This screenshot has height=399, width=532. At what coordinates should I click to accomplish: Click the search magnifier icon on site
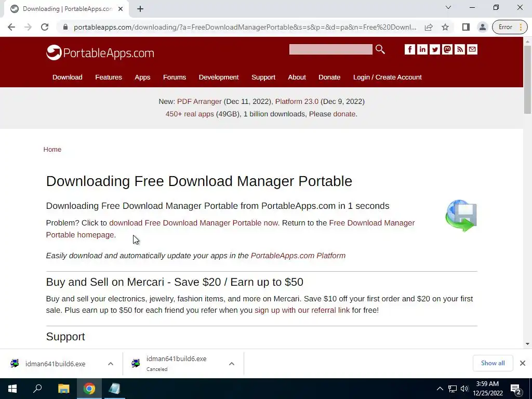(x=380, y=49)
